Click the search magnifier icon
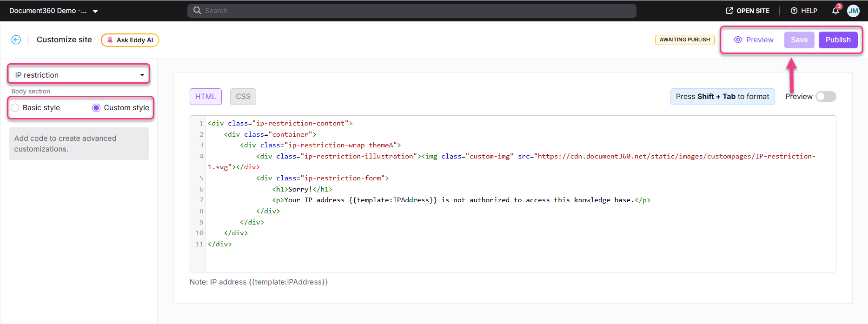This screenshot has height=324, width=868. pyautogui.click(x=197, y=10)
